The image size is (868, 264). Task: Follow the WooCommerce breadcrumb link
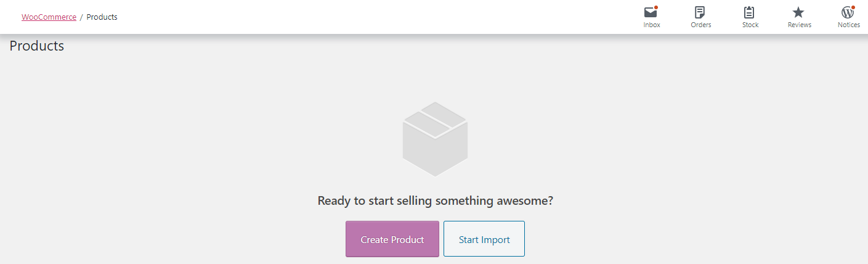49,17
